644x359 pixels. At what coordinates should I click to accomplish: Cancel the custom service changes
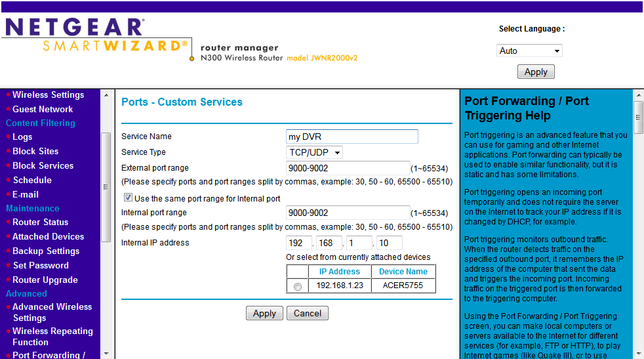[x=307, y=313]
